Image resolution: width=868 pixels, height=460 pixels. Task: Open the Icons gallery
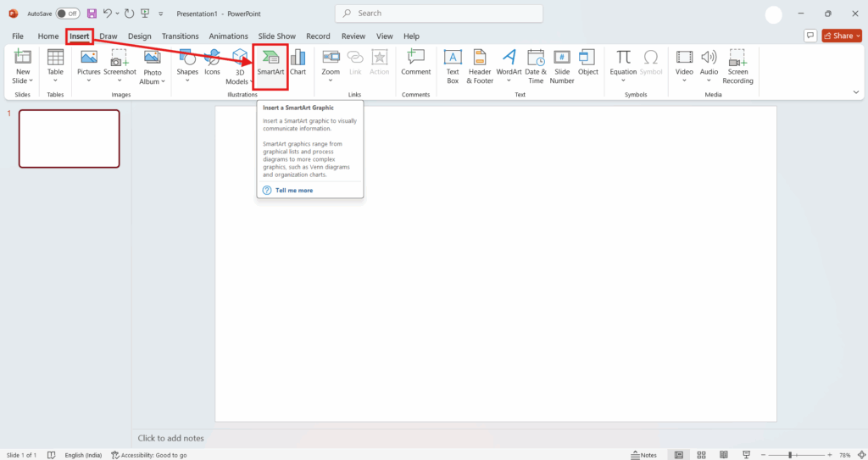click(212, 63)
